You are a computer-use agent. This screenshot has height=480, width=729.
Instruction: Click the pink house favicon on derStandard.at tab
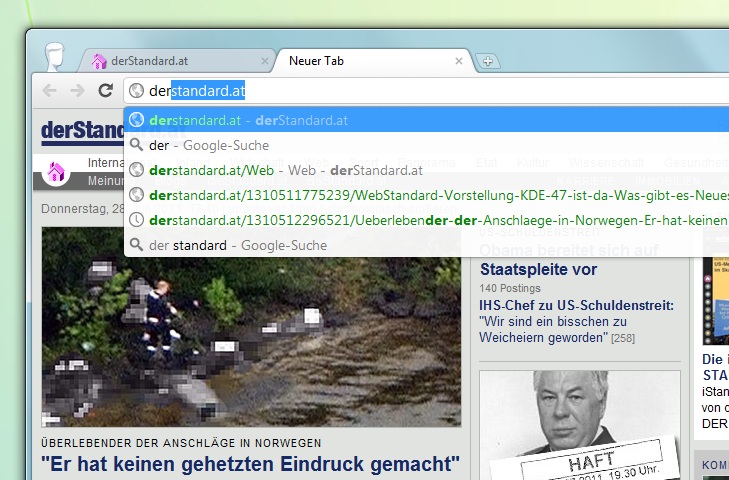click(99, 61)
